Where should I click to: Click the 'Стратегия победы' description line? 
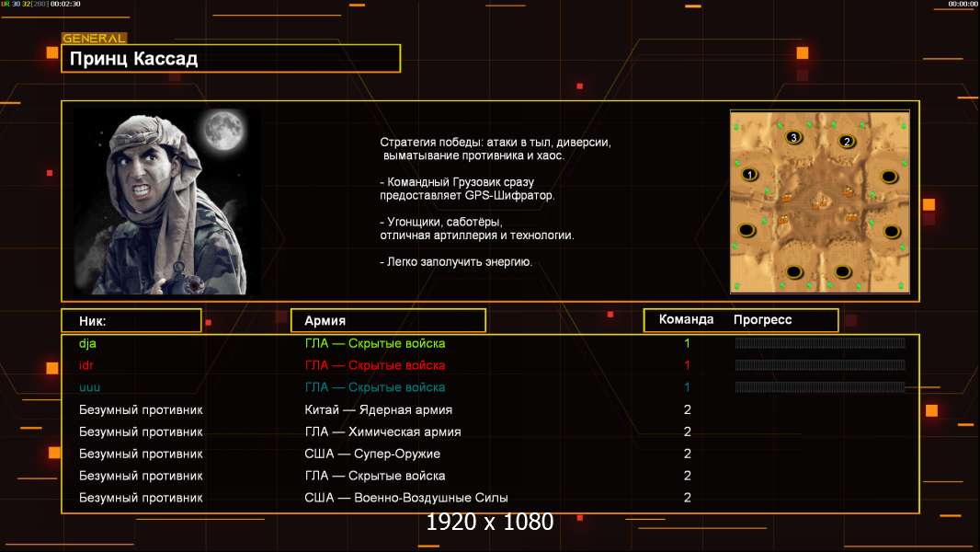pyautogui.click(x=496, y=143)
